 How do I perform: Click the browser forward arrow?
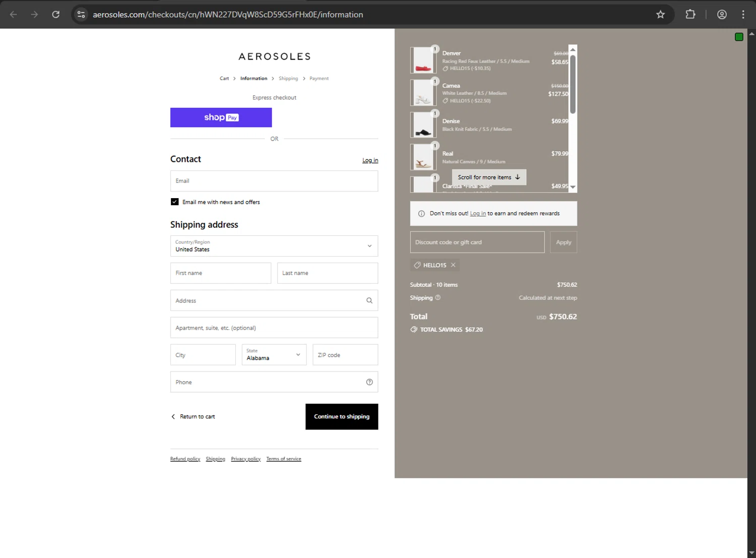tap(34, 15)
